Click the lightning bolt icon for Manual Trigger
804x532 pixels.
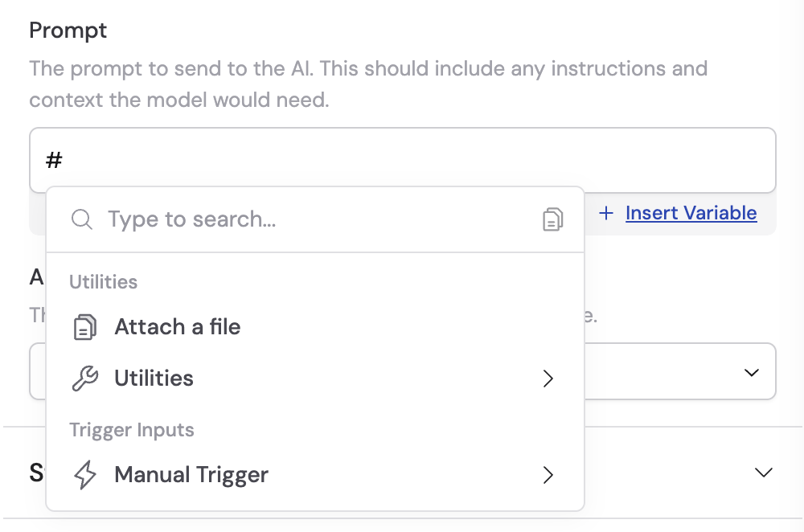[x=84, y=474]
